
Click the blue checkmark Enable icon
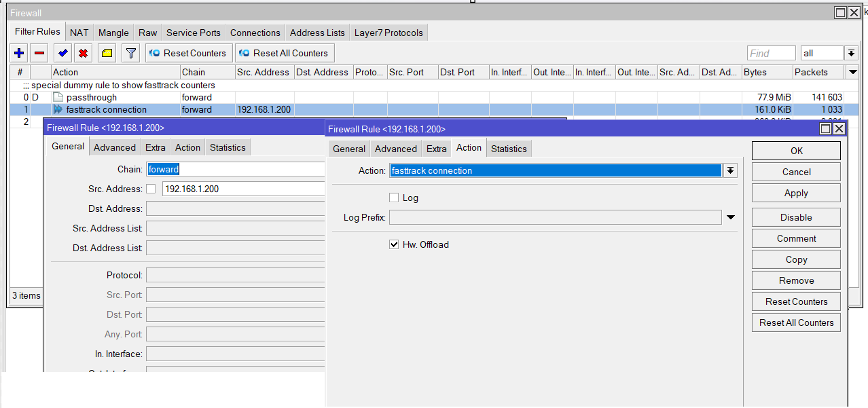click(x=63, y=53)
